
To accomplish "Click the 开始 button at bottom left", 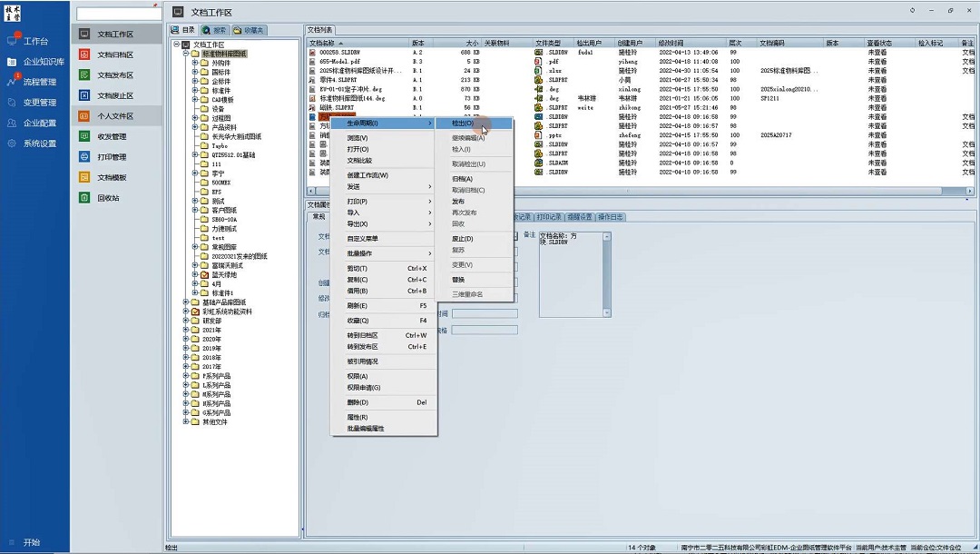I will click(31, 542).
